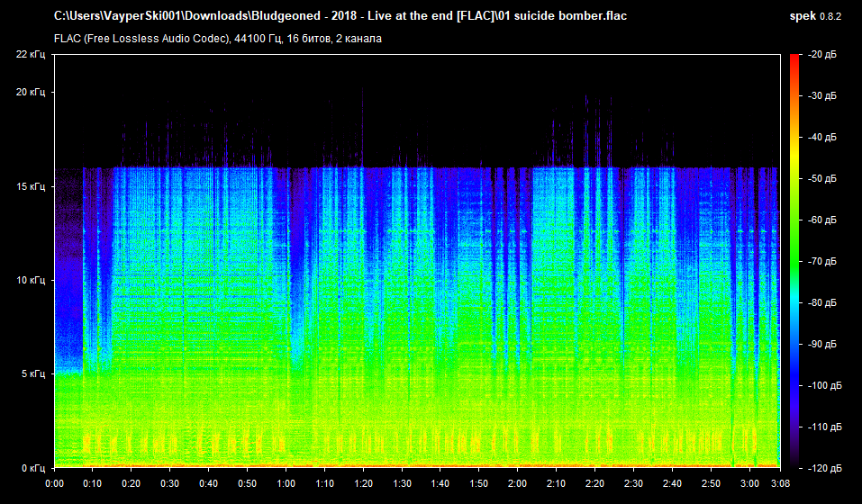This screenshot has width=862, height=504.
Task: Click the -20 дБ legend label
Action: coord(821,54)
